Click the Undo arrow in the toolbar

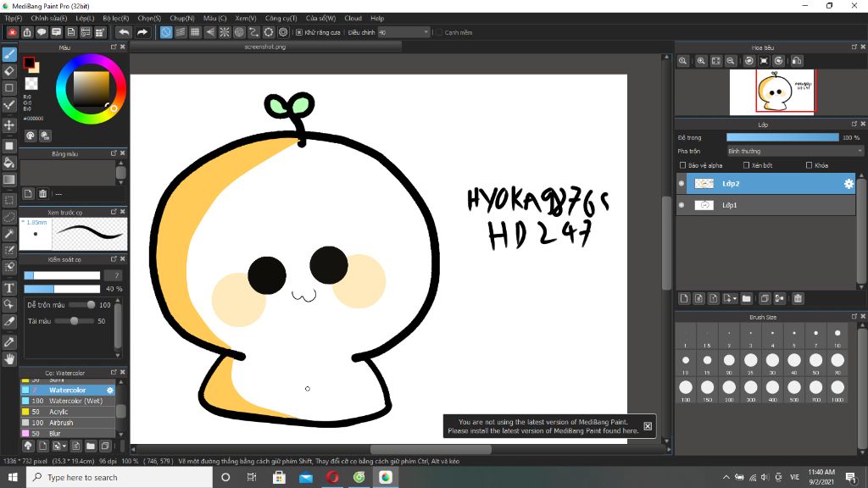pyautogui.click(x=124, y=32)
